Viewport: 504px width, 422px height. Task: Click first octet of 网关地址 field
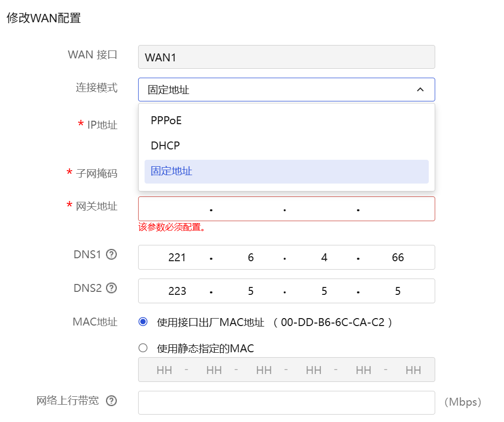click(x=176, y=209)
